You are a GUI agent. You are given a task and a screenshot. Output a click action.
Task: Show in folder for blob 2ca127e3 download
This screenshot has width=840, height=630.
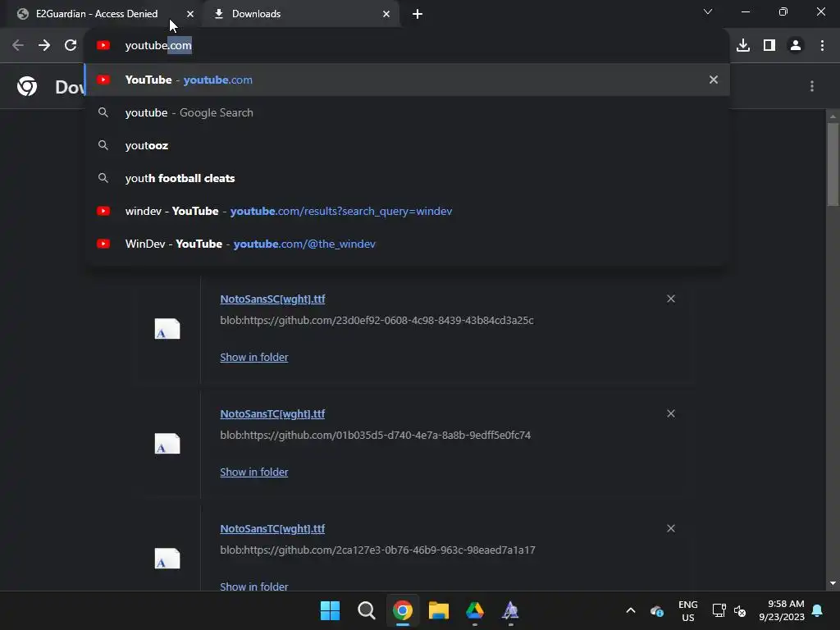254,587
